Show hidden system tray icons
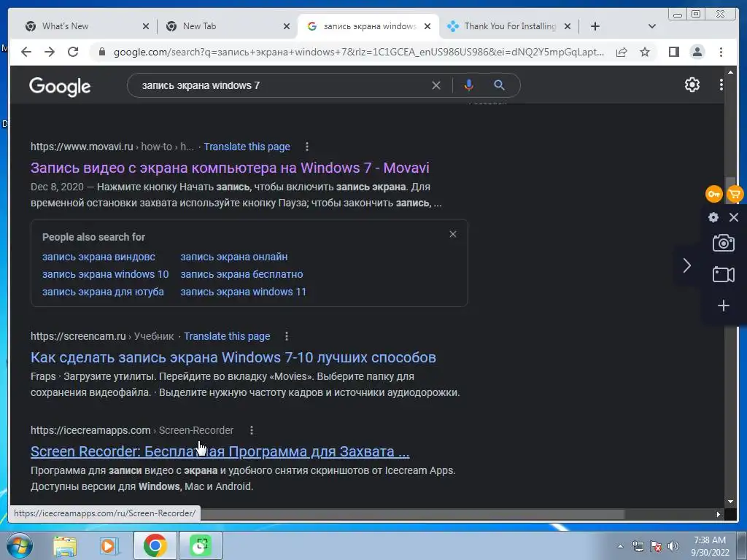This screenshot has width=747, height=560. pos(620,546)
